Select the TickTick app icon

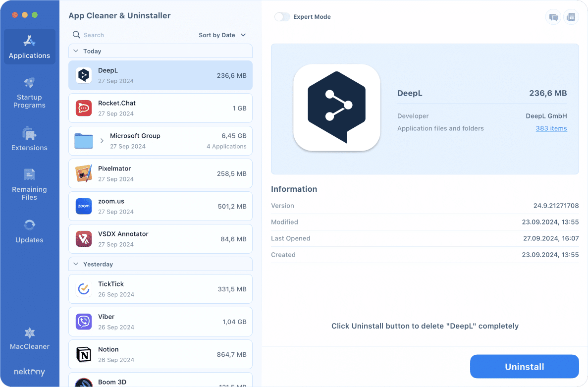[x=84, y=289]
